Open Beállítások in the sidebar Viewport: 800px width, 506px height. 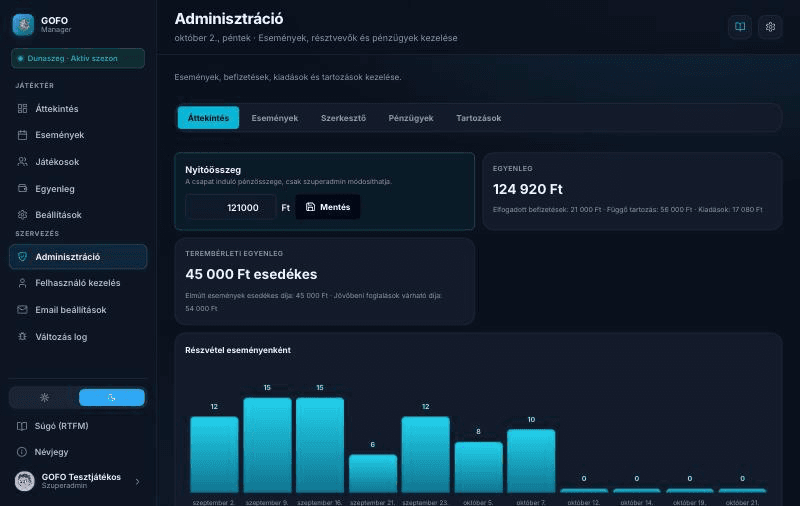click(x=78, y=215)
